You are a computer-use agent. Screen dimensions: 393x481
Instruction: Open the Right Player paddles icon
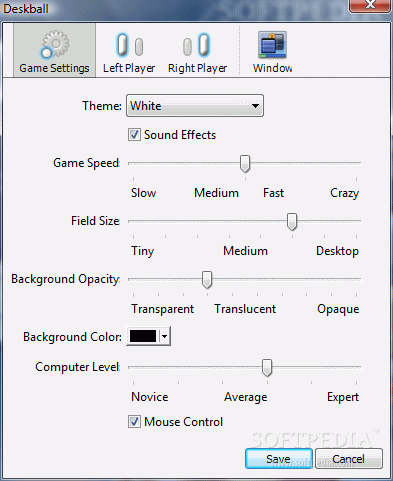coord(196,45)
